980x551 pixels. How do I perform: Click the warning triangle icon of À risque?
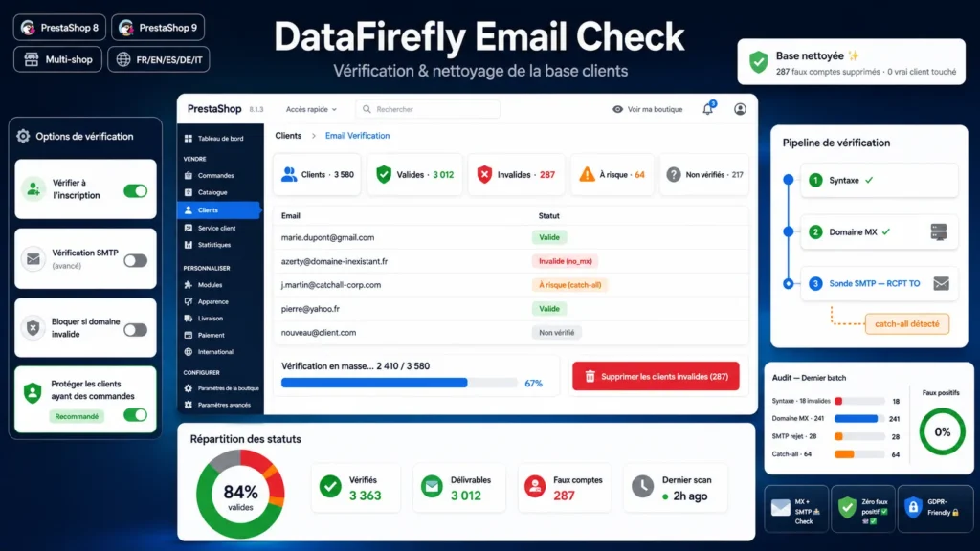(x=587, y=174)
